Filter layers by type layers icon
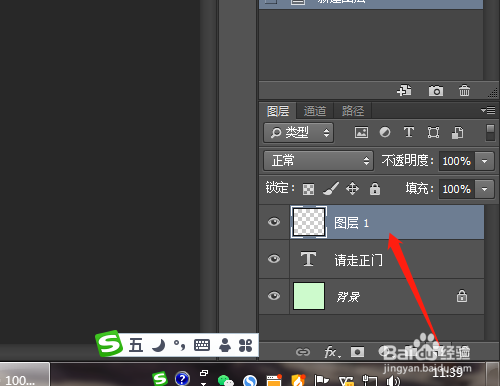The image size is (500, 386). tap(409, 132)
